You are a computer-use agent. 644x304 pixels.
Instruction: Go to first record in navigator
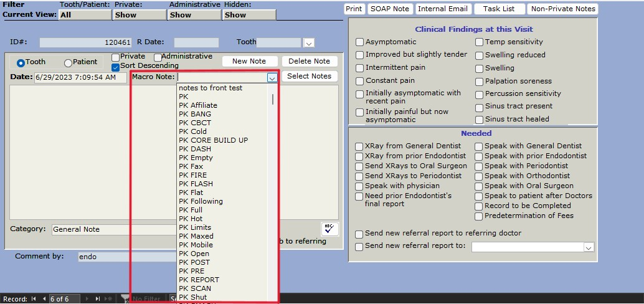coord(34,299)
